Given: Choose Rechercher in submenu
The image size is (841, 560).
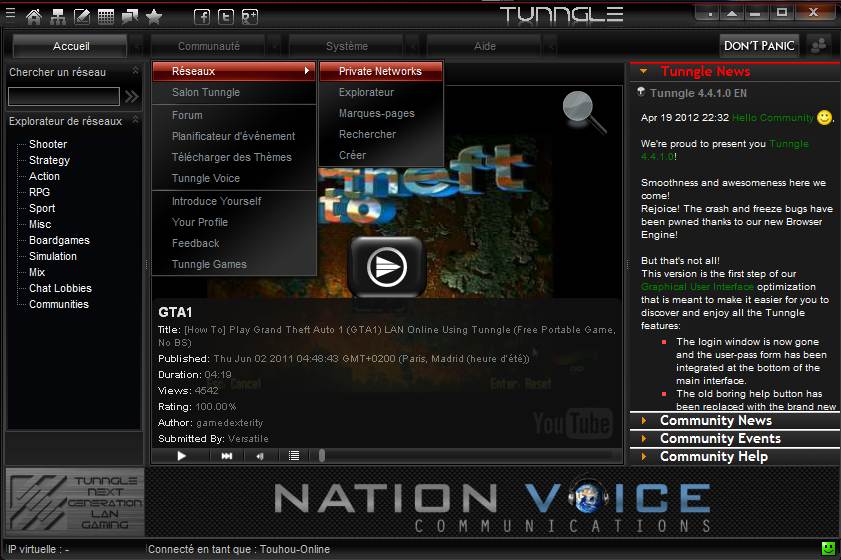Looking at the screenshot, I should pos(381,134).
